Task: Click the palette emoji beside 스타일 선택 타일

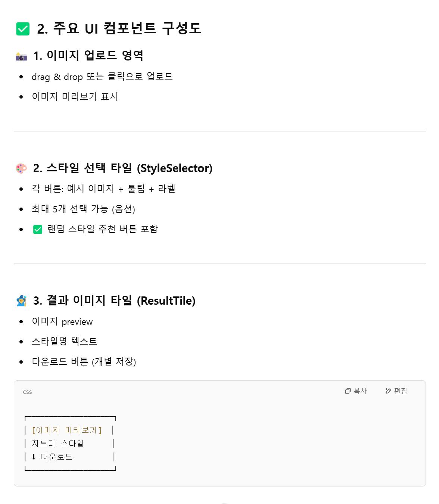Action: coord(21,168)
